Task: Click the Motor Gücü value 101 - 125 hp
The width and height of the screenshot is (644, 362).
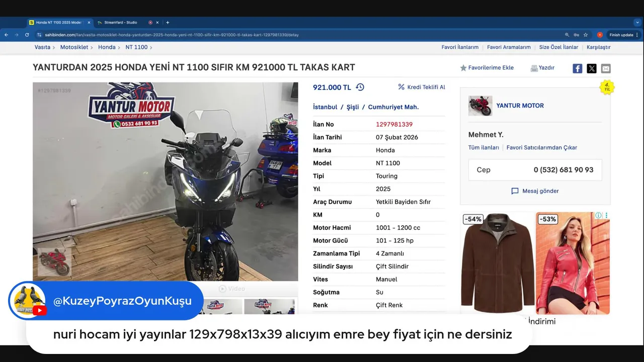Action: pos(394,241)
